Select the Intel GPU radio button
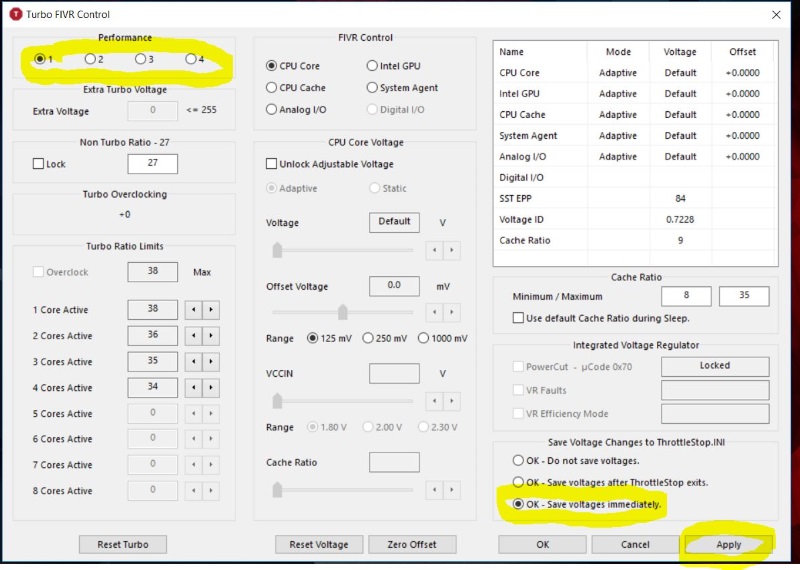This screenshot has width=800, height=570. coord(372,66)
